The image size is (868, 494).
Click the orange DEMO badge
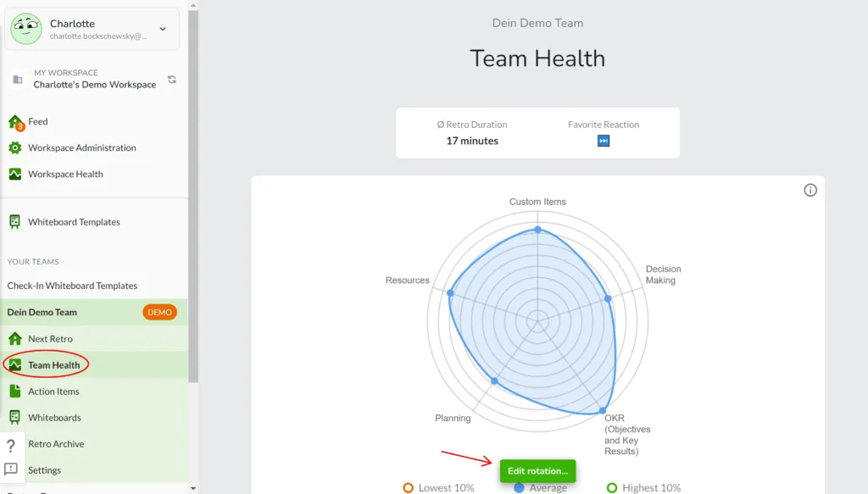point(159,312)
